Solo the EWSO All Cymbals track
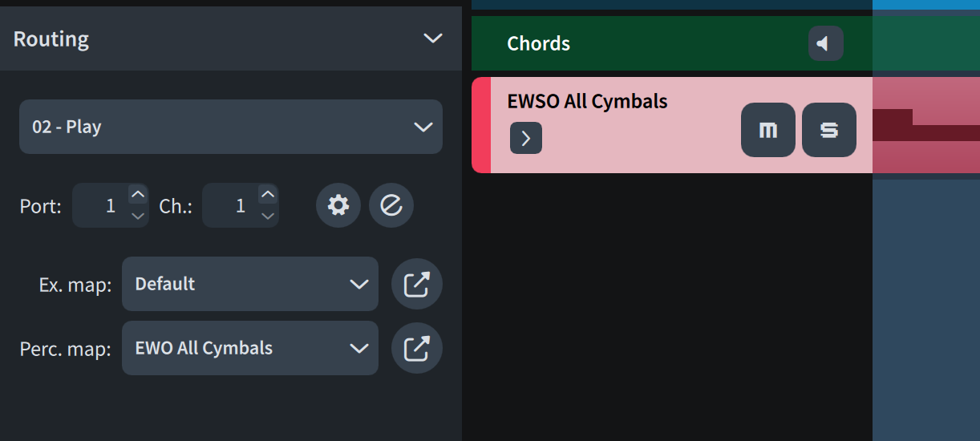Viewport: 980px width, 441px height. [x=828, y=130]
